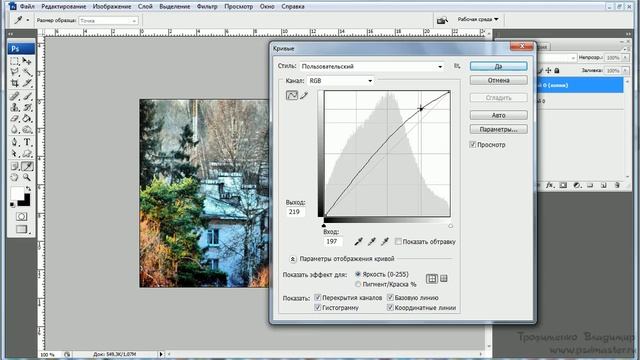The image size is (640, 360).
Task: Open layer fill (Заливка) slider arrow
Action: tap(625, 71)
